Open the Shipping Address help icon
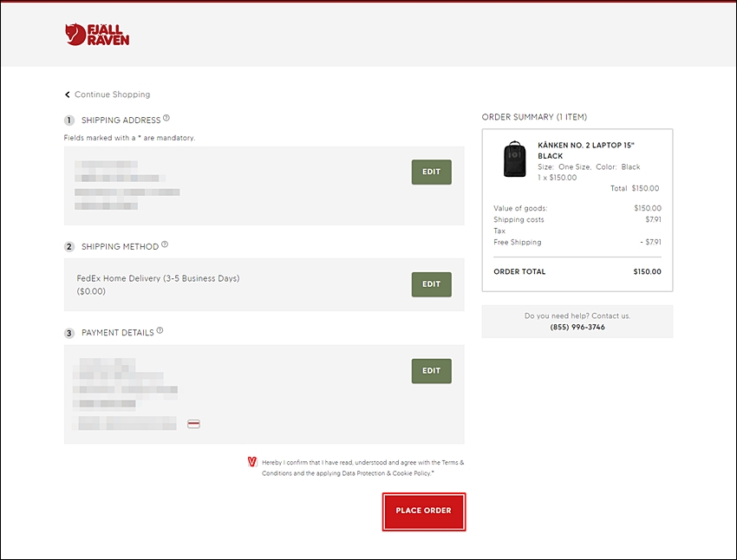737x560 pixels. pyautogui.click(x=166, y=118)
